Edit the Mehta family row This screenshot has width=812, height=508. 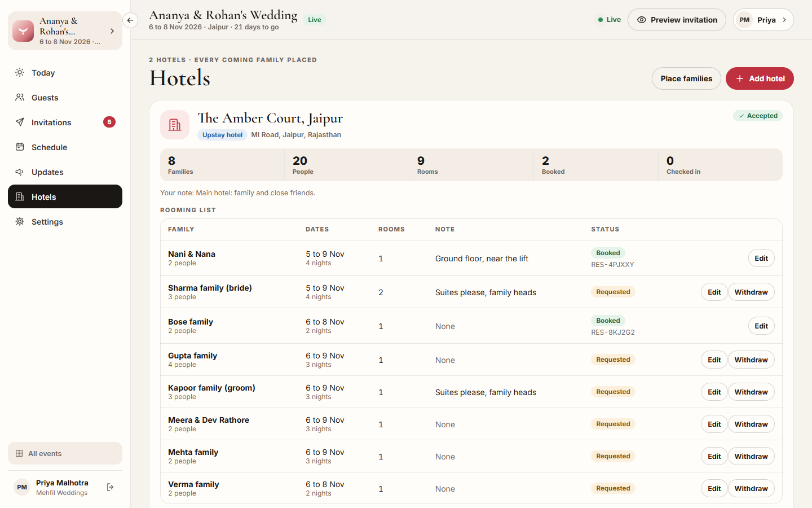tap(714, 456)
